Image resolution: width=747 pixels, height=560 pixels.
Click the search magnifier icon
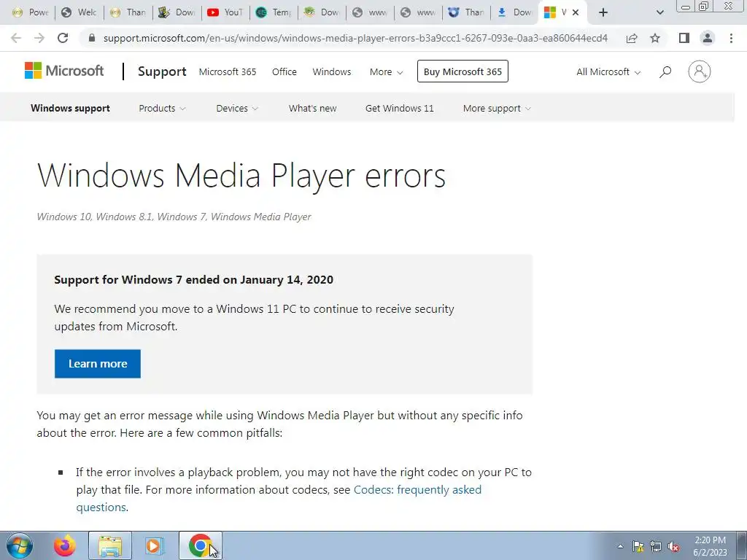point(665,71)
